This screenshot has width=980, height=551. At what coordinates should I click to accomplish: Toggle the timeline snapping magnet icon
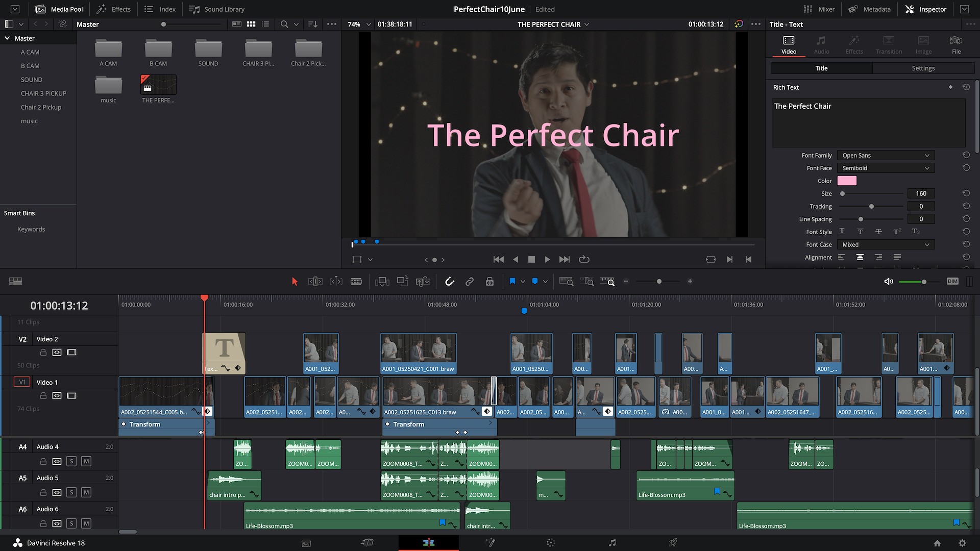(x=449, y=281)
